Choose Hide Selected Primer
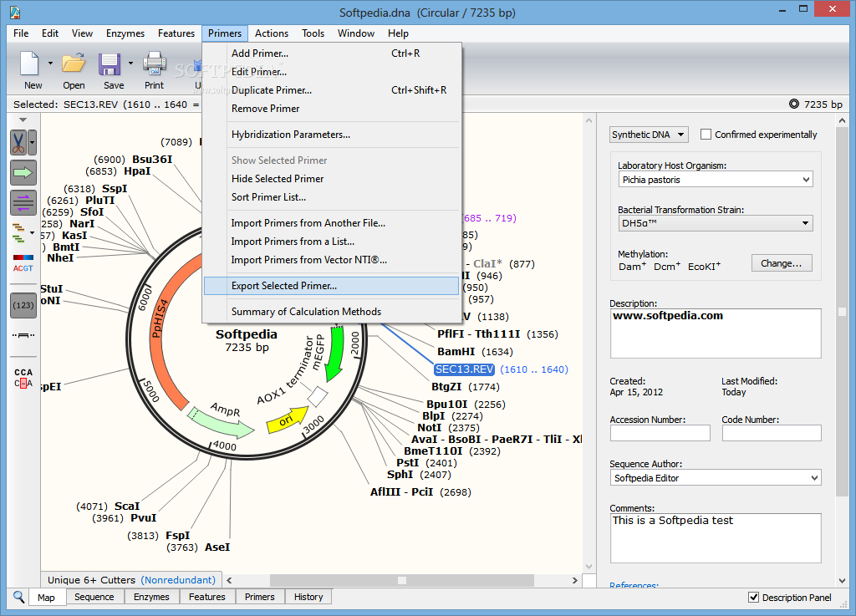 332,178
